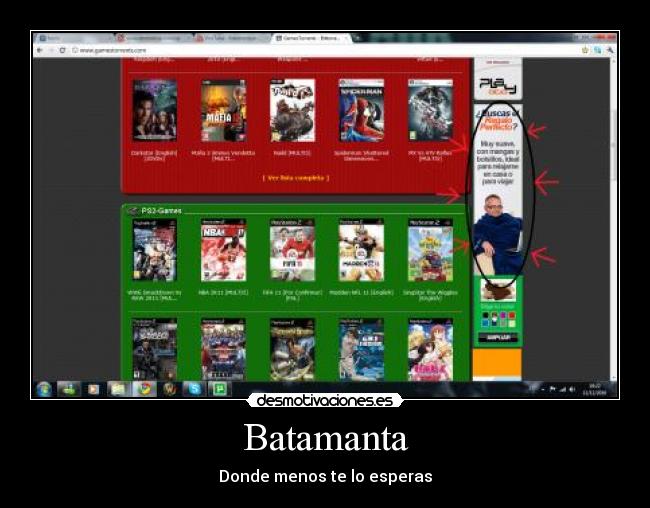Select the red color swatch in the ad
This screenshot has width=650, height=508.
pos(512,316)
